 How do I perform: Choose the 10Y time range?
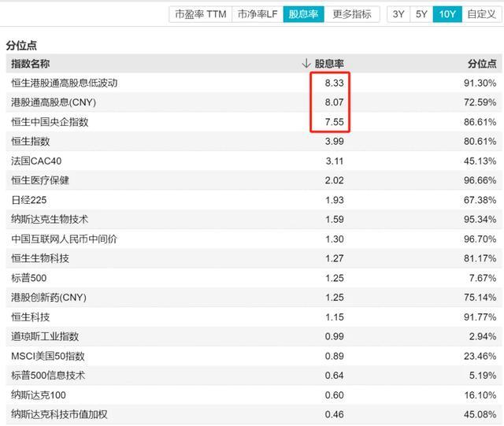(x=447, y=14)
